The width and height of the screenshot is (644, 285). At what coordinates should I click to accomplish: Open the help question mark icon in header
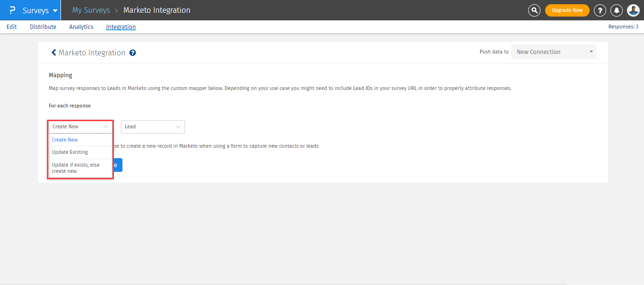(x=600, y=10)
